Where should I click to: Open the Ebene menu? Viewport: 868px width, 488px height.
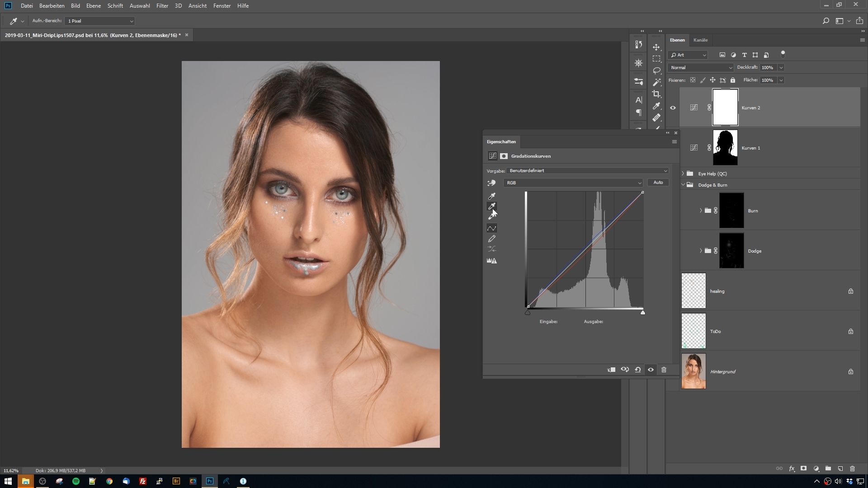click(94, 6)
